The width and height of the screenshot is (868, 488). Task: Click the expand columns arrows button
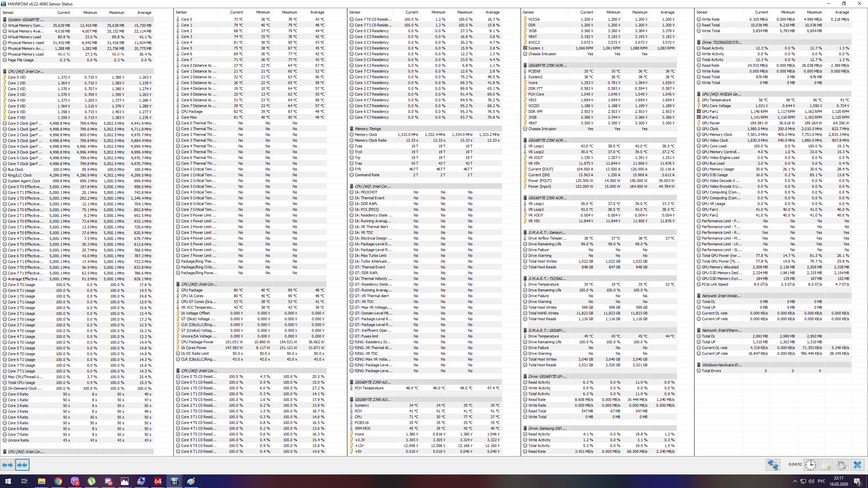(7, 465)
